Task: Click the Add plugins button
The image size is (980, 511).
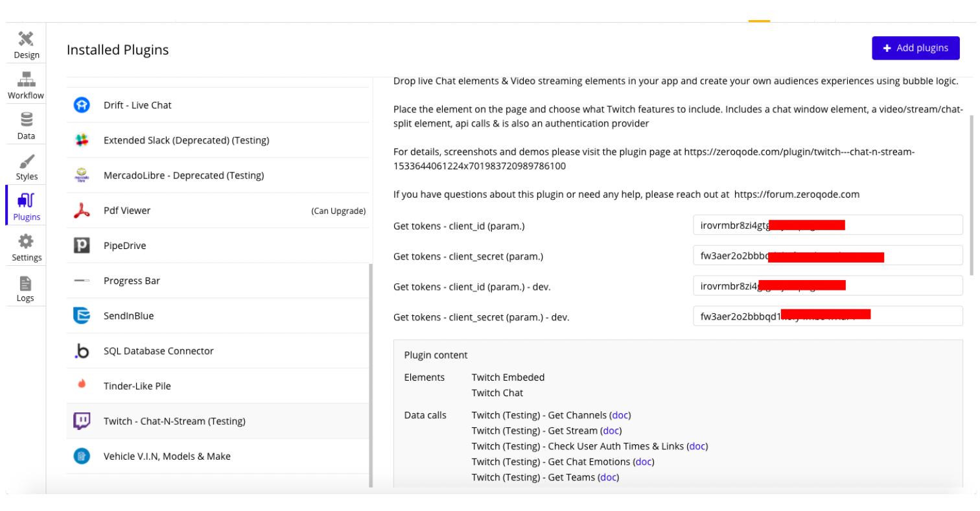Action: point(915,48)
